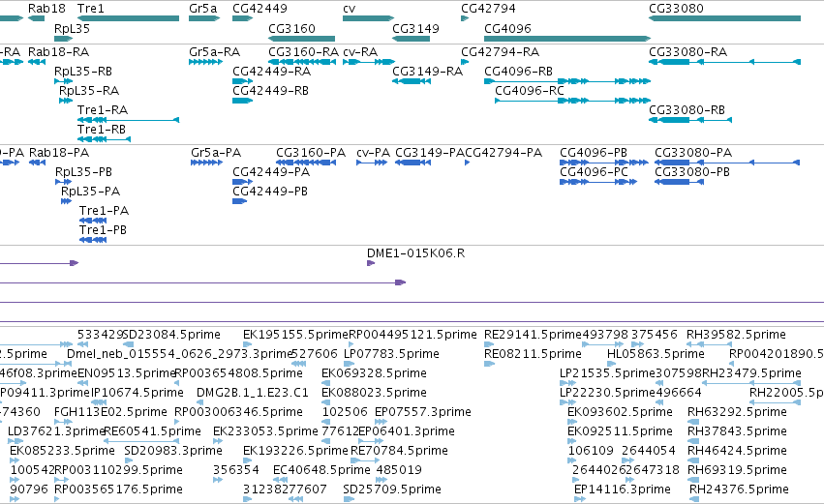Open the CG42449 gene label

(260, 9)
